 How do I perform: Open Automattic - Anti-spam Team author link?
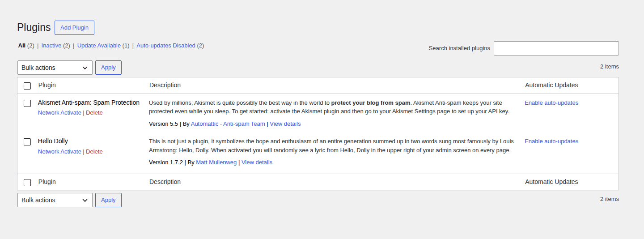(x=228, y=124)
